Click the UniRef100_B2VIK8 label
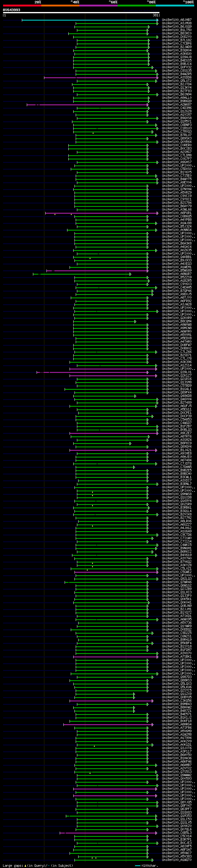 point(177,514)
